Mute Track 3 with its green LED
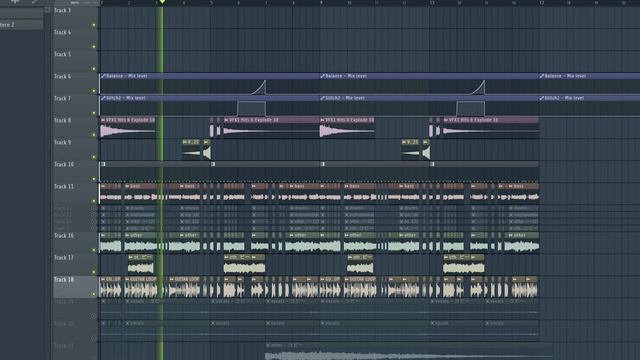Image resolution: width=640 pixels, height=360 pixels. pyautogui.click(x=94, y=25)
